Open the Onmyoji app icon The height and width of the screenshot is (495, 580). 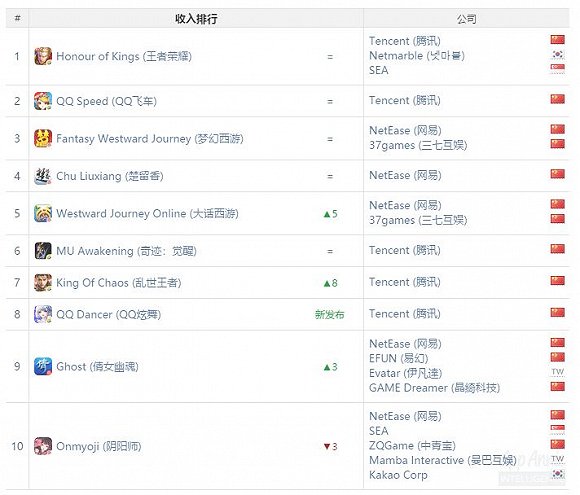(x=43, y=446)
